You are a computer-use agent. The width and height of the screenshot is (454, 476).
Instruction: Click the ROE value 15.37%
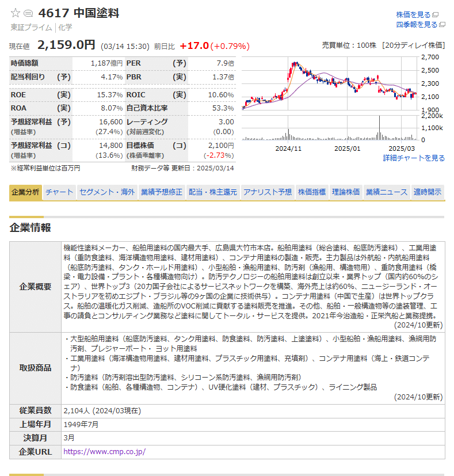tap(110, 95)
